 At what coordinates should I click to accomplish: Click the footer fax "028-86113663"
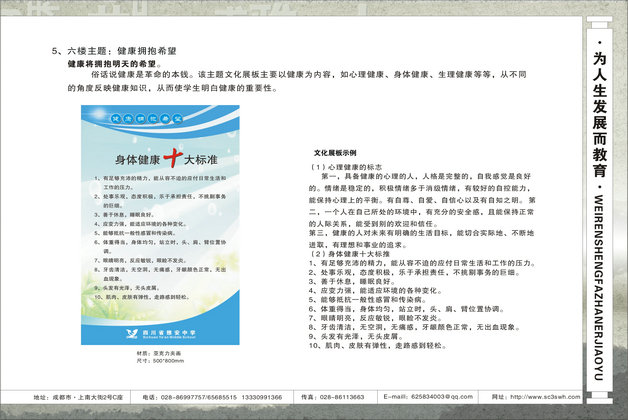(x=342, y=397)
